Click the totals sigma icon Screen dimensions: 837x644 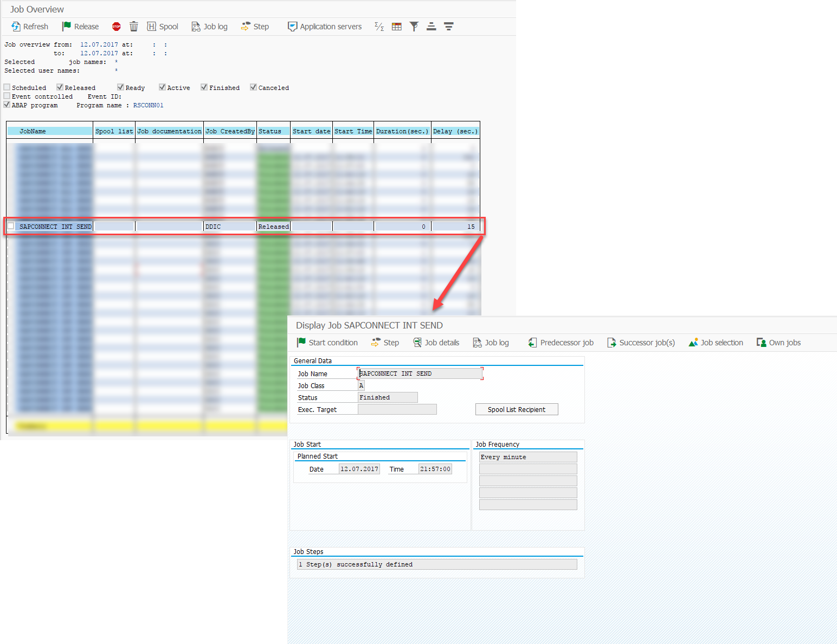click(379, 27)
